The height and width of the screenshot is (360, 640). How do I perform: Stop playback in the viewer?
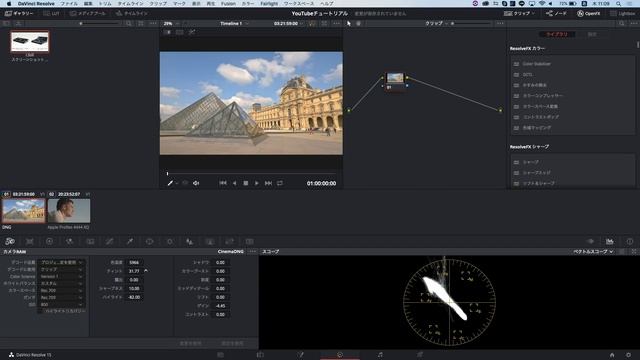pyautogui.click(x=246, y=183)
